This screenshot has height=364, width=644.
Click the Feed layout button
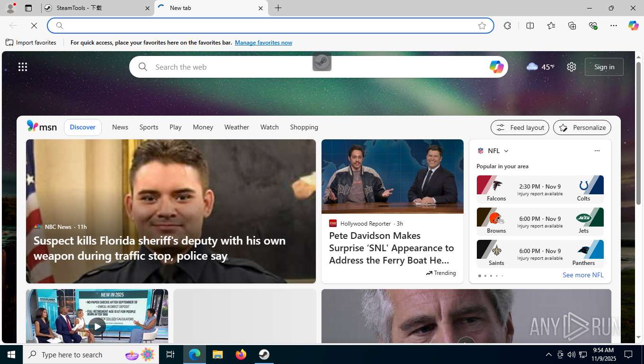pyautogui.click(x=520, y=127)
